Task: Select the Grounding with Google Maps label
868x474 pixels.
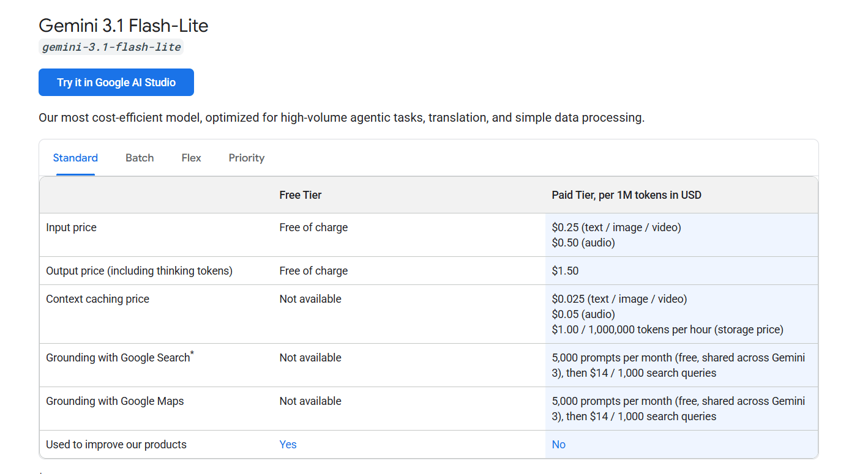Action: (115, 401)
